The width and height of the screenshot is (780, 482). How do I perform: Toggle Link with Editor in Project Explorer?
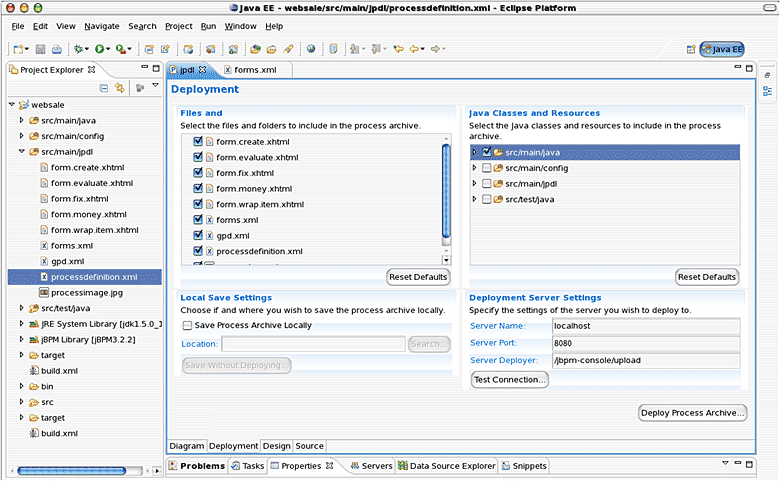[120, 88]
